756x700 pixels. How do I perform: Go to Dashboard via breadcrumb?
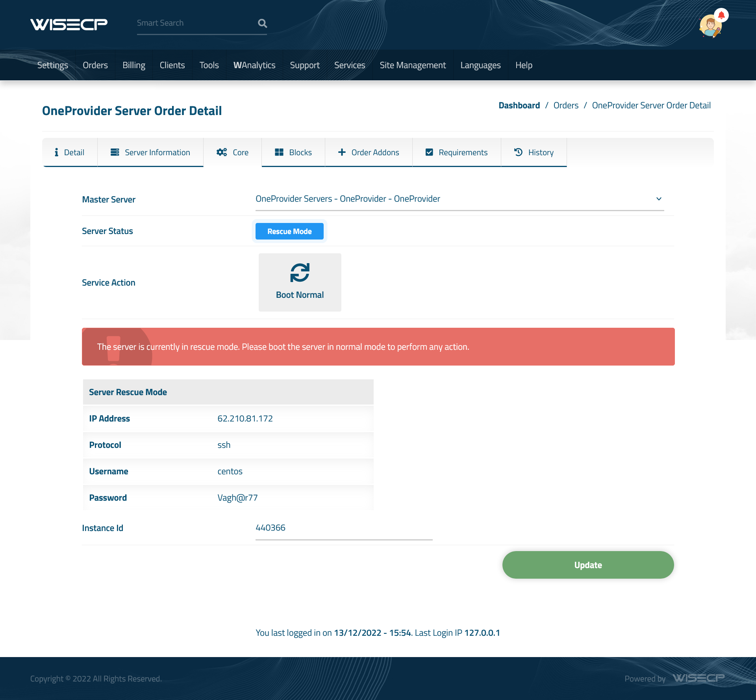(519, 106)
